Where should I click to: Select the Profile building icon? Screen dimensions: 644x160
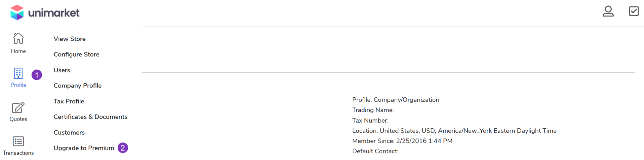click(18, 73)
